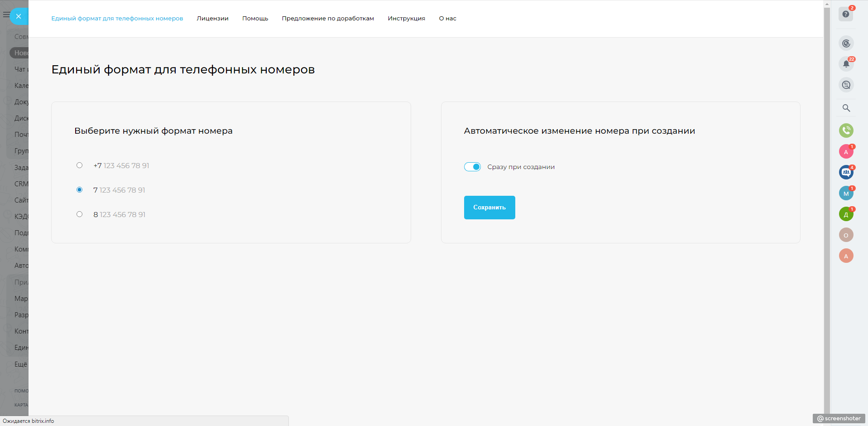The height and width of the screenshot is (426, 868).
Task: Open the blue group chat icon
Action: point(846,172)
